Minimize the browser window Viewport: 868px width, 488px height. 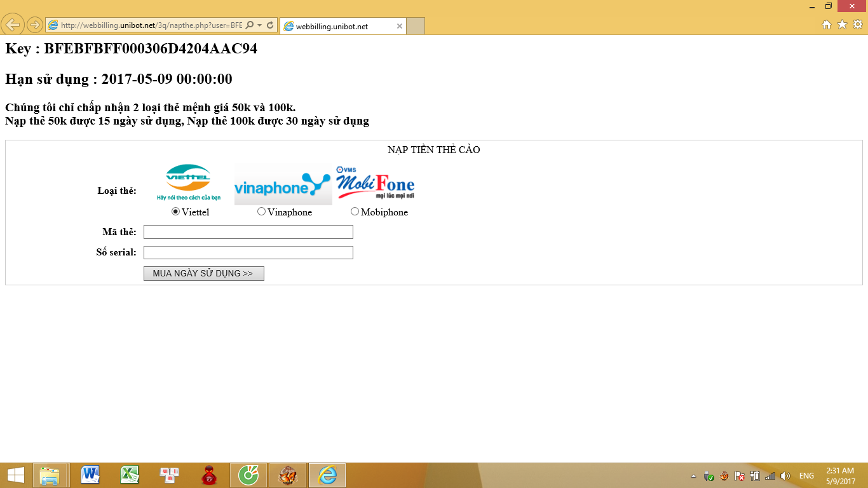tap(812, 6)
